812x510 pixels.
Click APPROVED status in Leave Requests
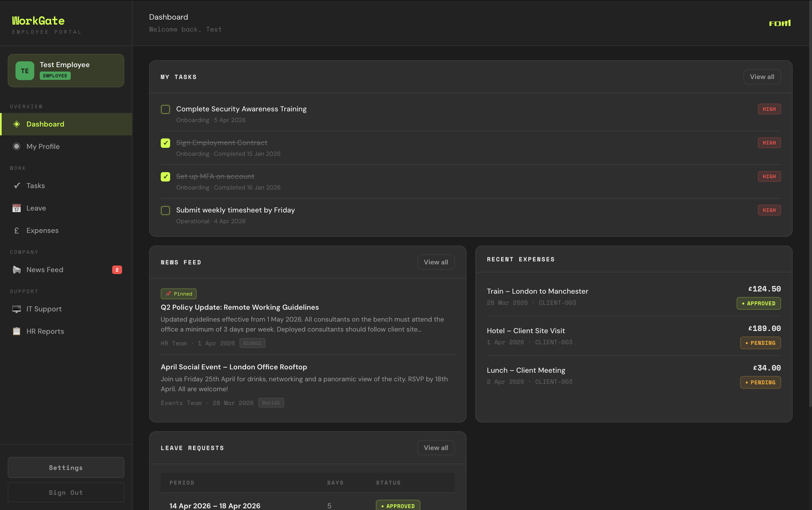tap(398, 506)
